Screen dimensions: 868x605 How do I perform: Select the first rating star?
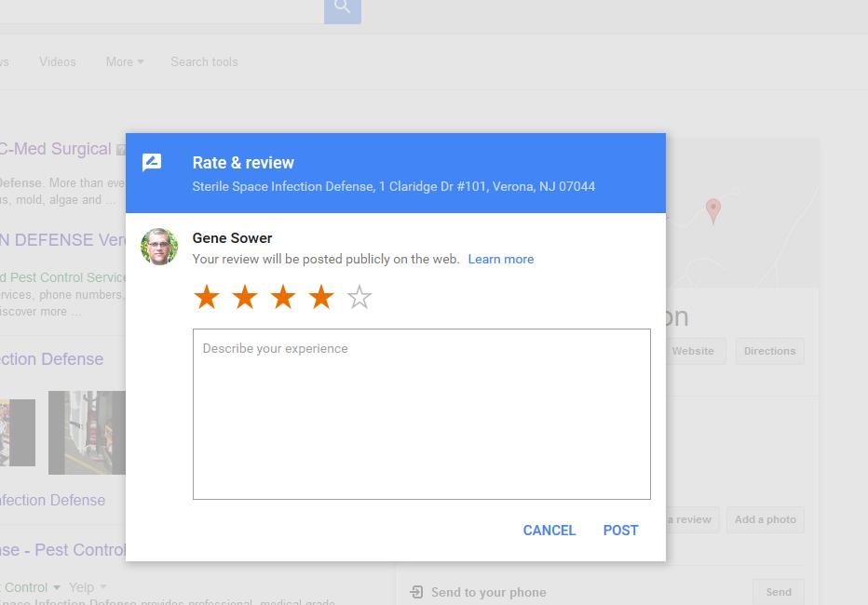pos(207,297)
